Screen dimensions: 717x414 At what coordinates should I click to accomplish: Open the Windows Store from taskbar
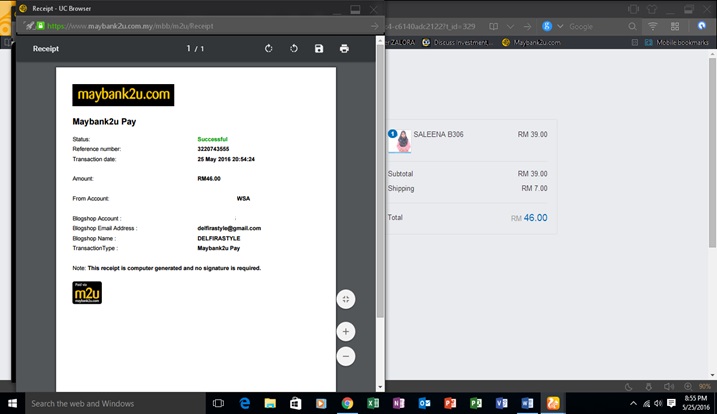[x=296, y=403]
